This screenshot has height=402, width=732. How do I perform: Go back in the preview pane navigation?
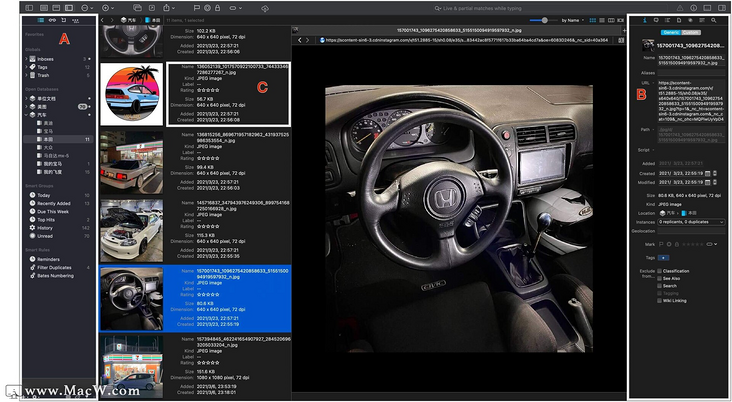pyautogui.click(x=300, y=40)
